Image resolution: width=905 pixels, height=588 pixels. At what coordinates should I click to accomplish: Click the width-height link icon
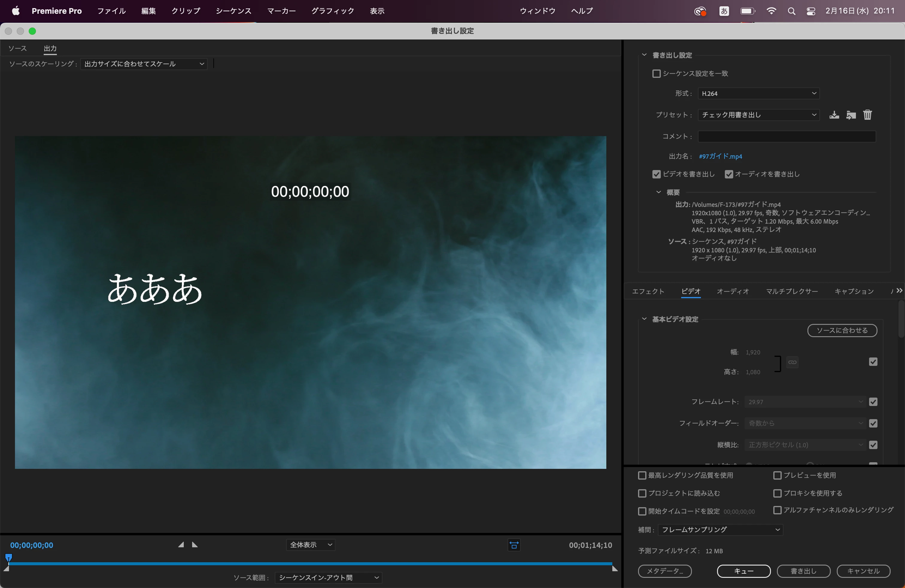pyautogui.click(x=792, y=362)
